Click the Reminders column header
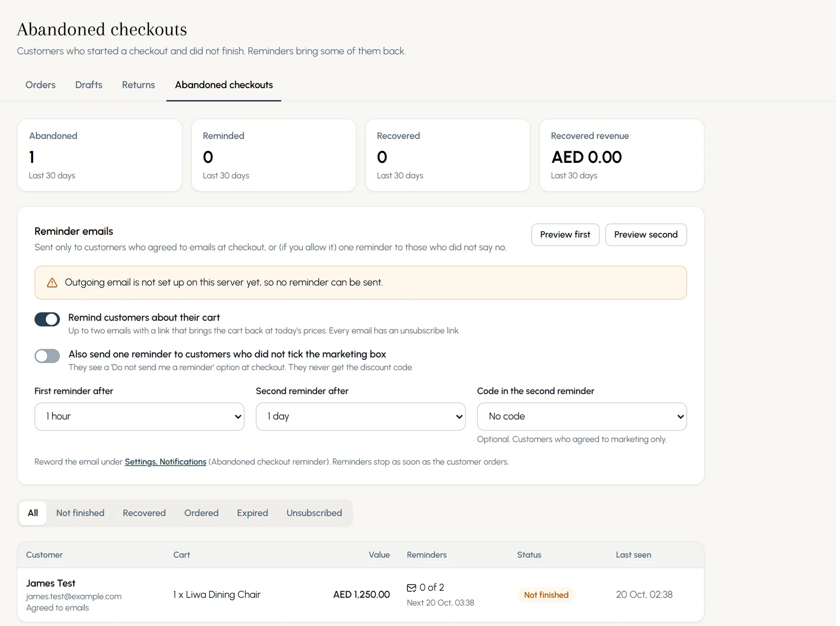 click(x=427, y=555)
